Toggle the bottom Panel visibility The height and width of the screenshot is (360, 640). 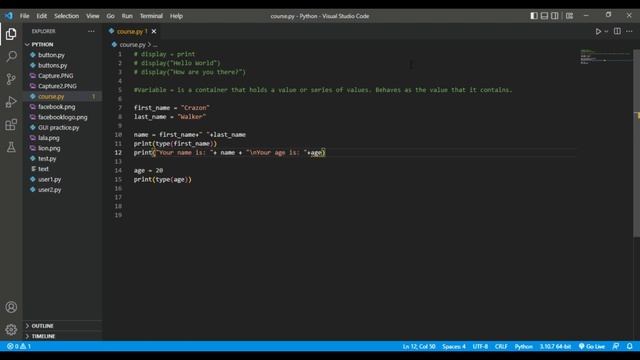click(x=544, y=16)
